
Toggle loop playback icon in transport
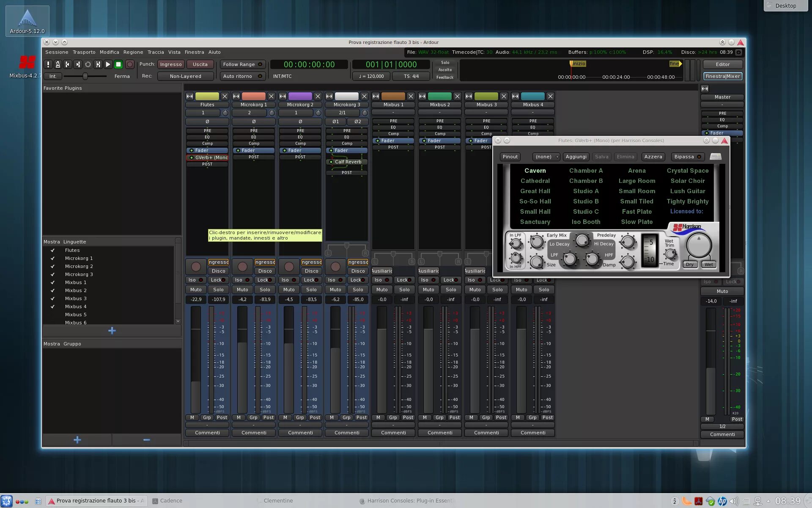coord(88,64)
